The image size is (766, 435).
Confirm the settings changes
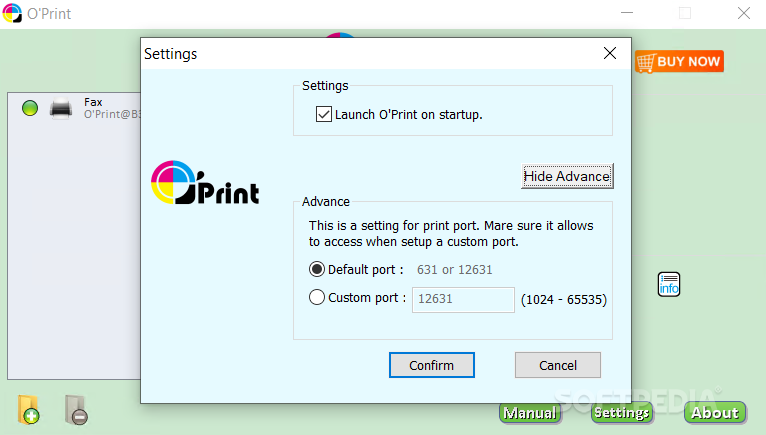click(431, 365)
